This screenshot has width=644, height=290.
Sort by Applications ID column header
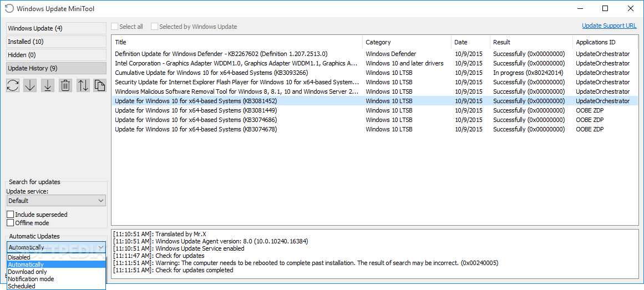[606, 42]
